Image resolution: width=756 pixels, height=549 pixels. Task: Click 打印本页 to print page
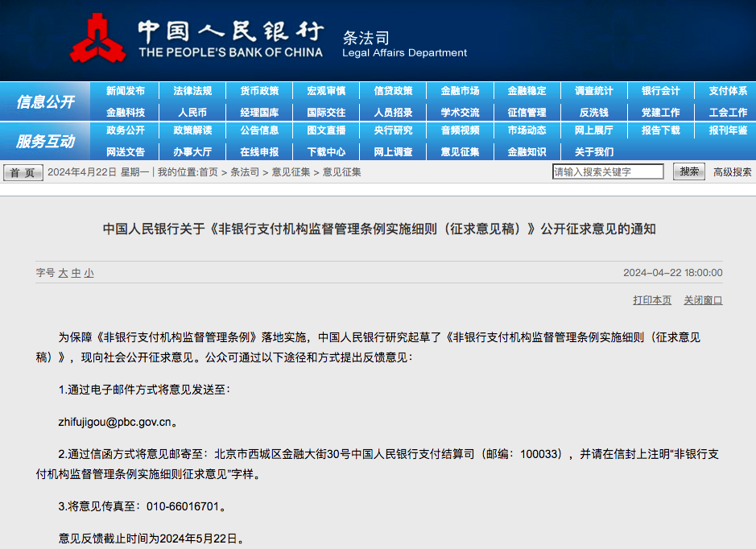[652, 300]
